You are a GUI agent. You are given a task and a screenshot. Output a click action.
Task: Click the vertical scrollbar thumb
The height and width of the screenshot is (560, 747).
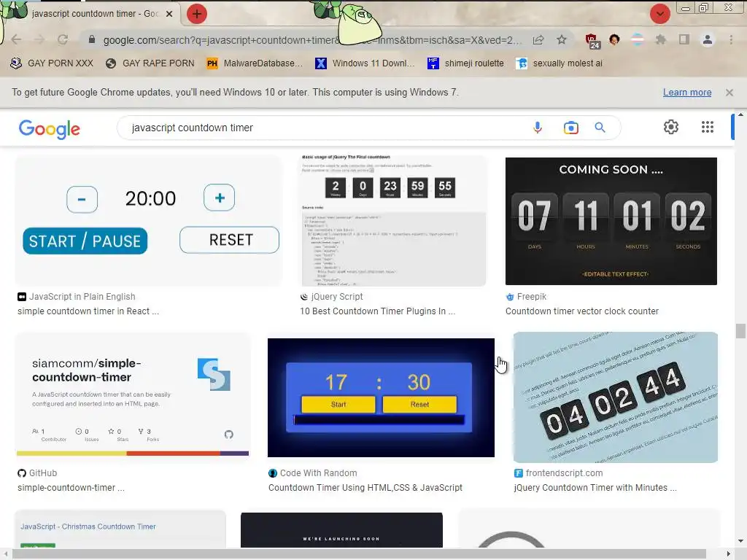740,331
